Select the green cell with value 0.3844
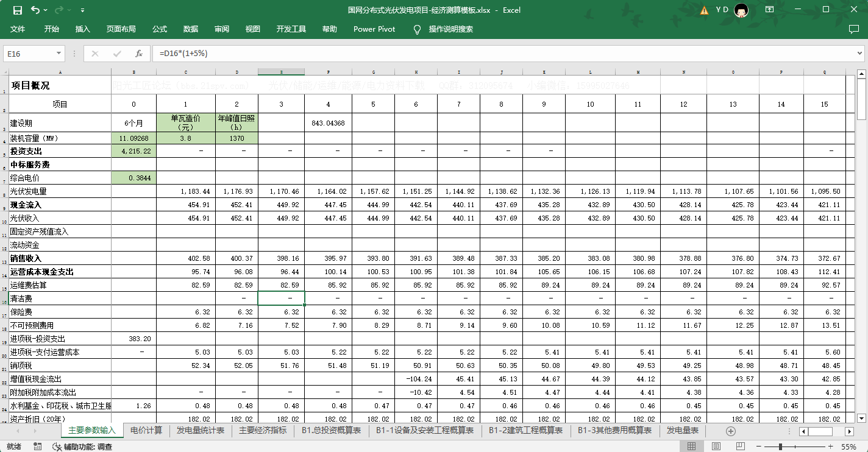This screenshot has height=452, width=868. click(133, 178)
